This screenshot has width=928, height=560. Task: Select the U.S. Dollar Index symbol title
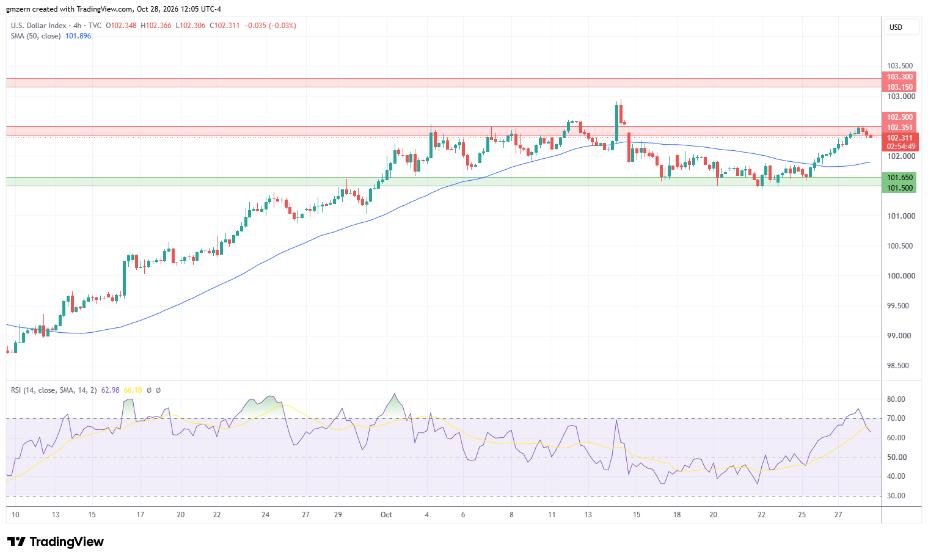click(38, 26)
